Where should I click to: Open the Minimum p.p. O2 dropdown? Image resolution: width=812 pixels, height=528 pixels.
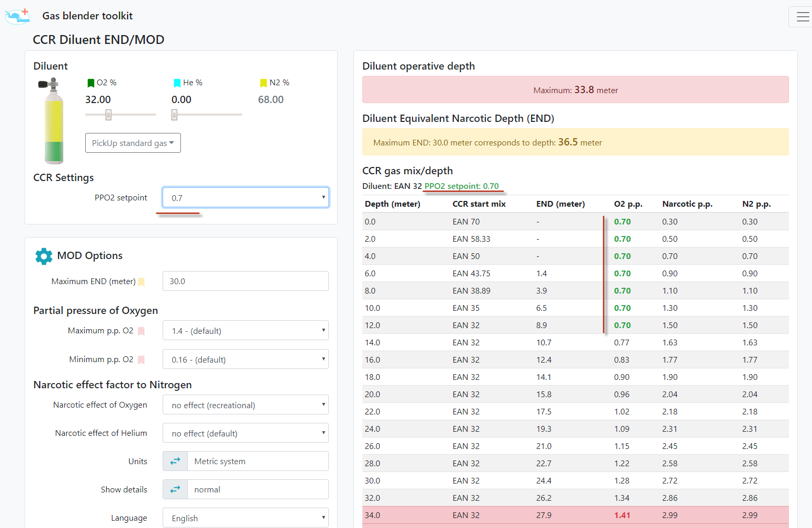(246, 359)
